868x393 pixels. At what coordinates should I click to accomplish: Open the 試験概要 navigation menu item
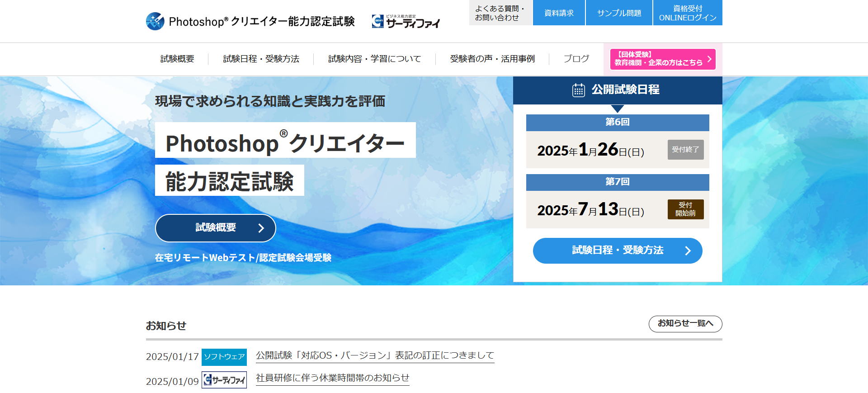click(177, 59)
